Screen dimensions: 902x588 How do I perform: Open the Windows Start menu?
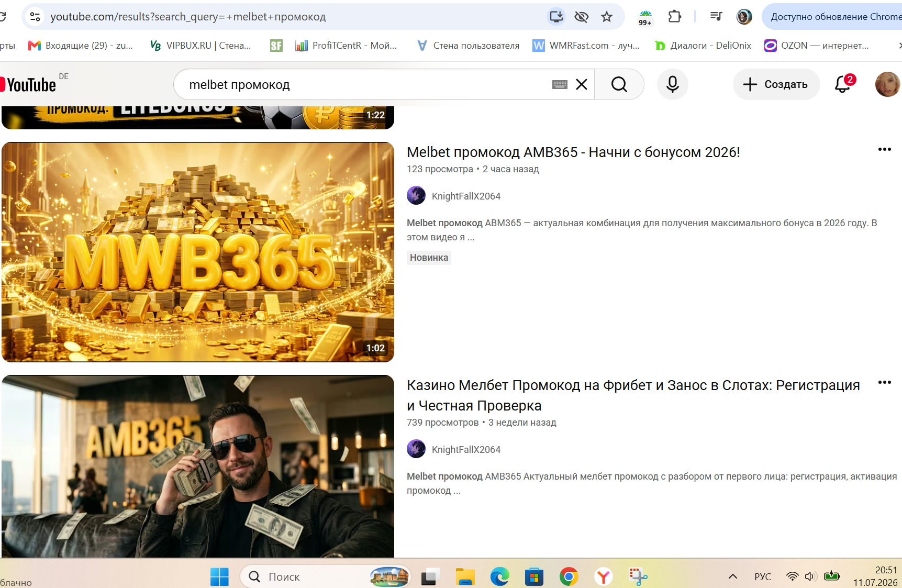point(219,576)
